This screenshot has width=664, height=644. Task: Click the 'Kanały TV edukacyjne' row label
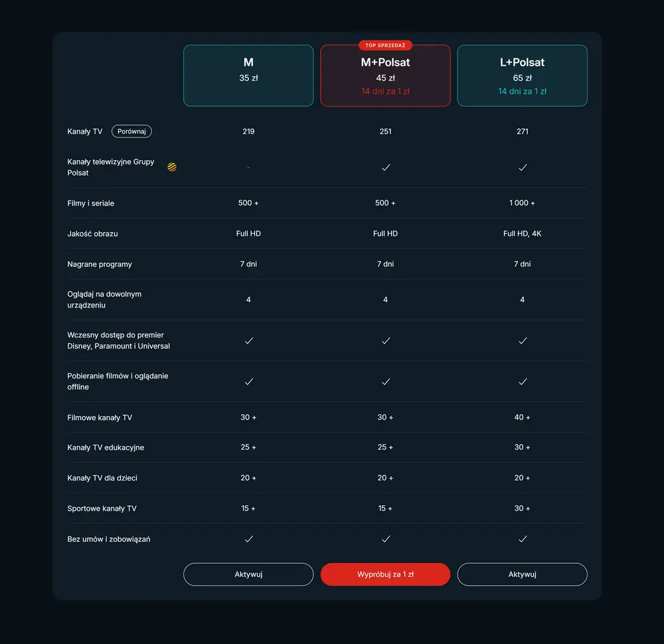[106, 447]
